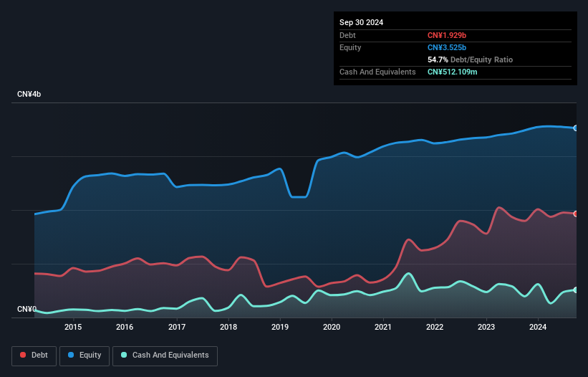
Task: Select the Cash endpoint marker on chart
Action: (576, 290)
